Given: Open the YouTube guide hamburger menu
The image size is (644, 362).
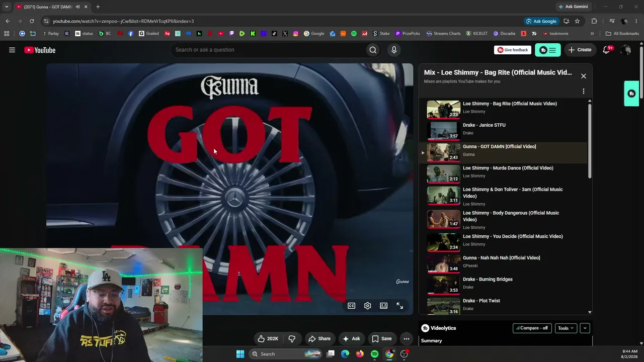Looking at the screenshot, I should 12,50.
